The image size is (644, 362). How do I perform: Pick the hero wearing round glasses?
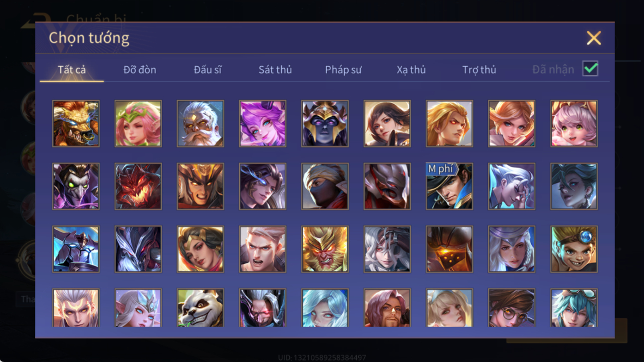(511, 308)
